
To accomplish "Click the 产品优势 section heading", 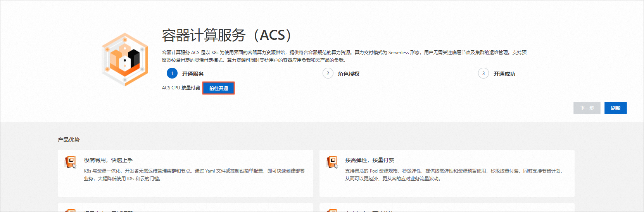I will (x=69, y=140).
